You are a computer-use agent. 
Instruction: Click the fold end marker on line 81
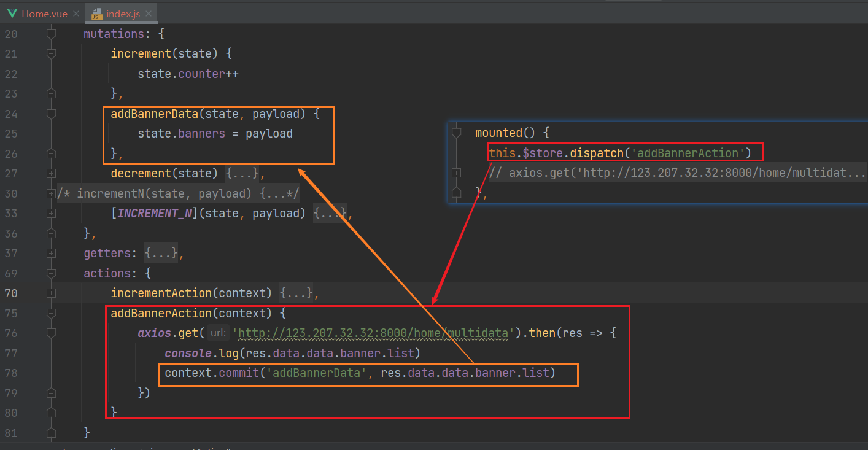click(51, 433)
